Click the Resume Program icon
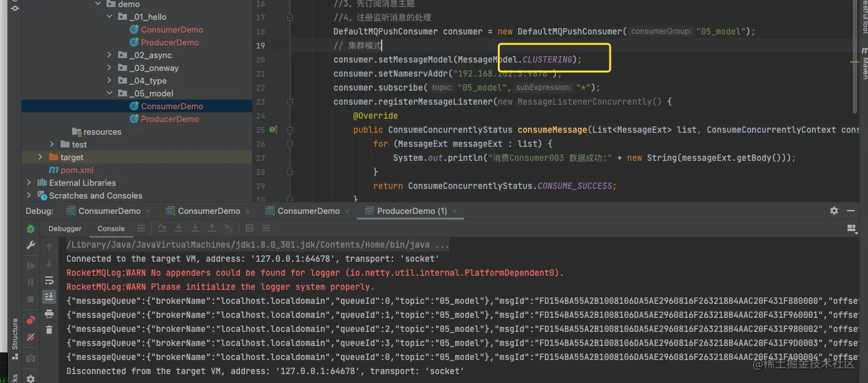 (30, 266)
